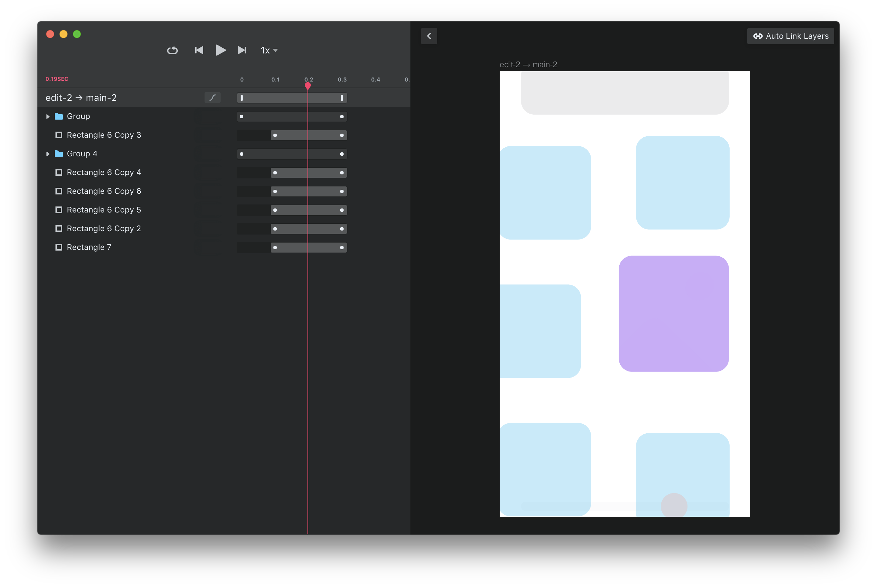Select the Rectangle 6 Copy 3 layer
This screenshot has width=877, height=588.
(x=104, y=135)
